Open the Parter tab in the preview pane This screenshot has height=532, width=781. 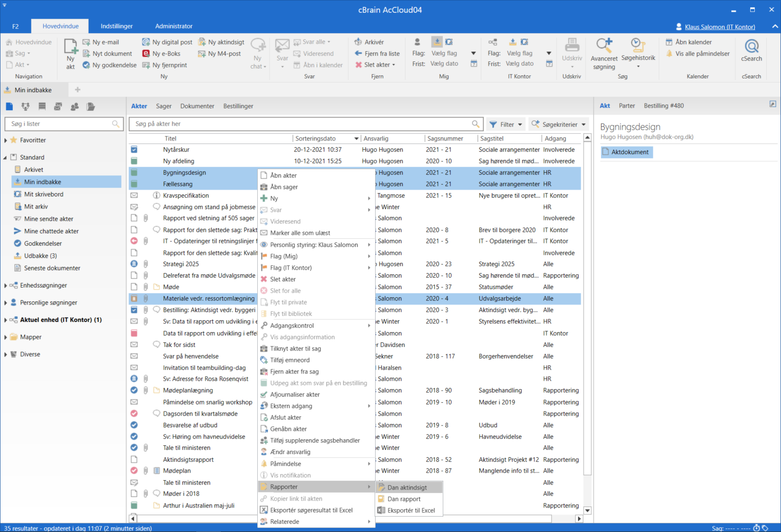[x=627, y=106]
